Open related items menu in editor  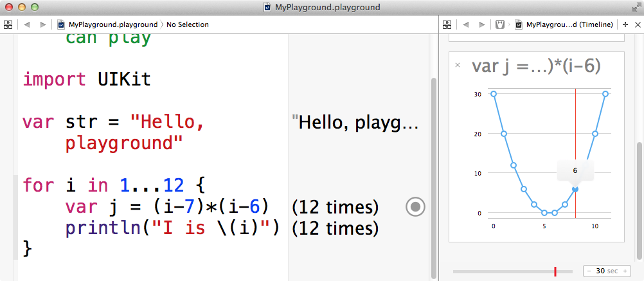coord(8,24)
